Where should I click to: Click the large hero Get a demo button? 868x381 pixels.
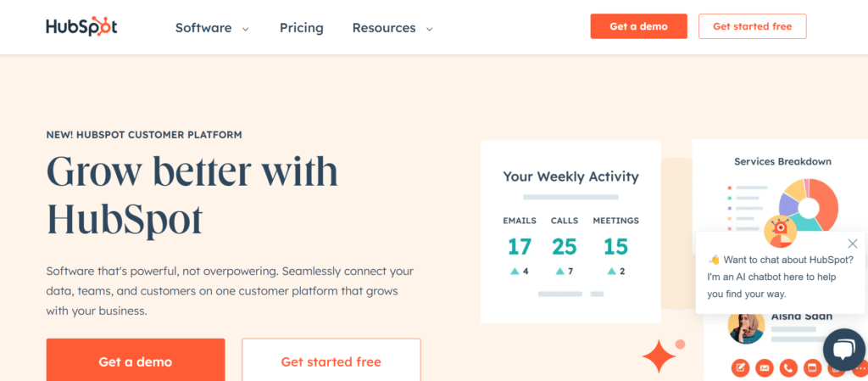136,360
